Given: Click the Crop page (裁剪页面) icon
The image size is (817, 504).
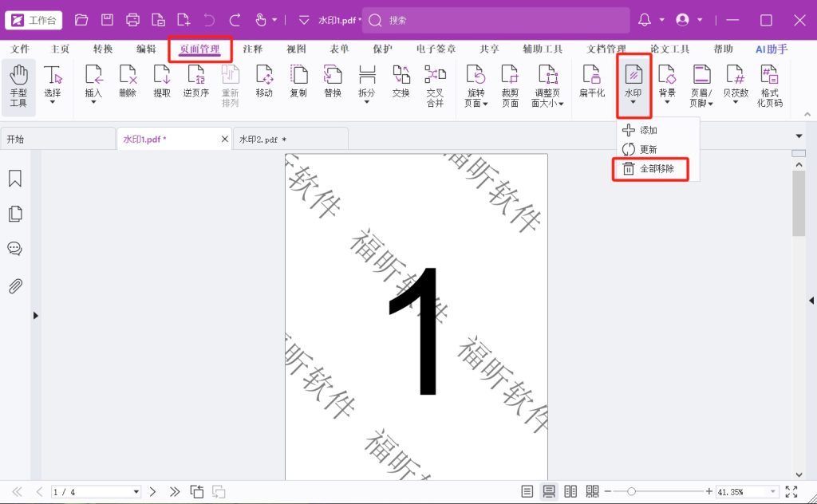Looking at the screenshot, I should tap(510, 86).
